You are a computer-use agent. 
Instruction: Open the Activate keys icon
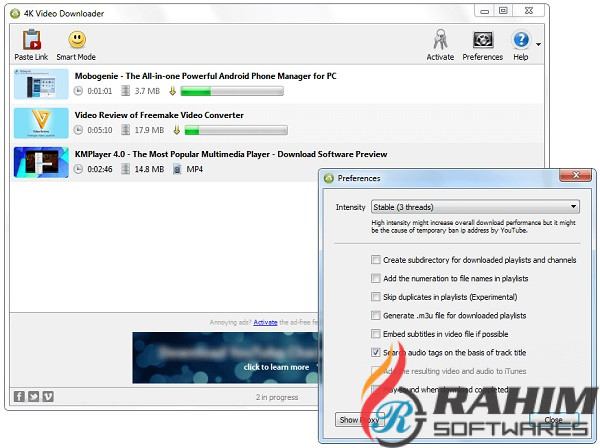[440, 40]
